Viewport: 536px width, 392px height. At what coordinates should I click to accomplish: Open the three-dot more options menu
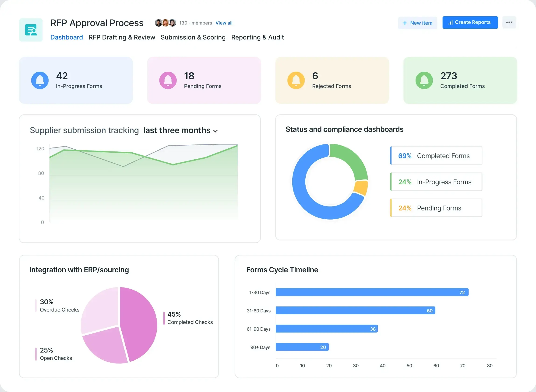509,23
